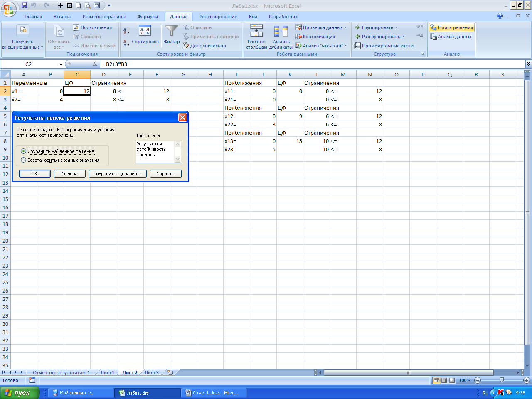Click the insert function fx icon
Screen dimensions: 532x399
coord(95,64)
